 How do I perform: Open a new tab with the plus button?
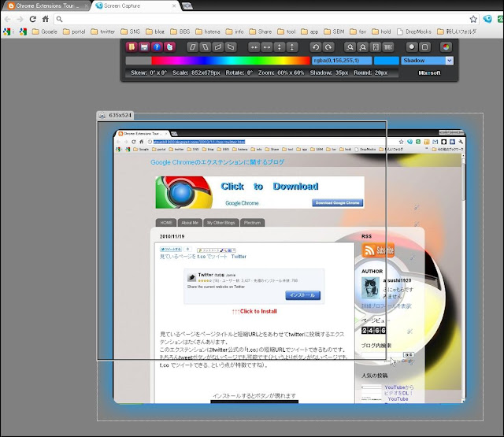(187, 6)
